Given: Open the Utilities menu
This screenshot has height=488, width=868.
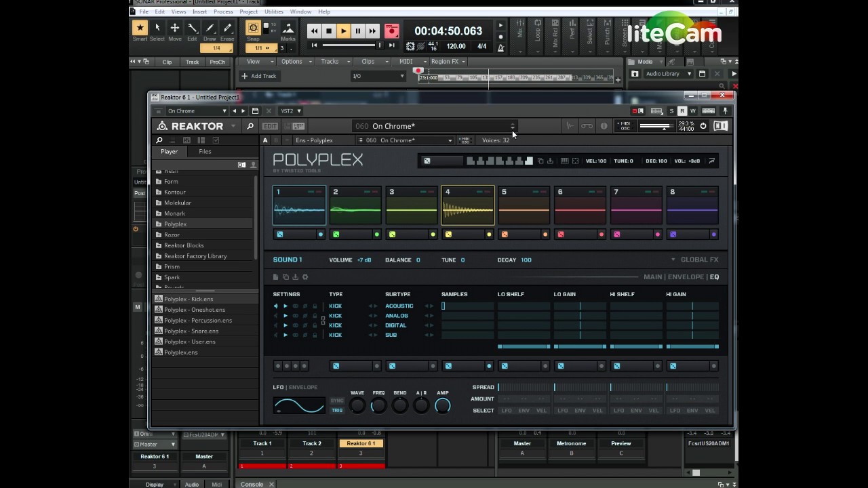Looking at the screenshot, I should tap(274, 12).
